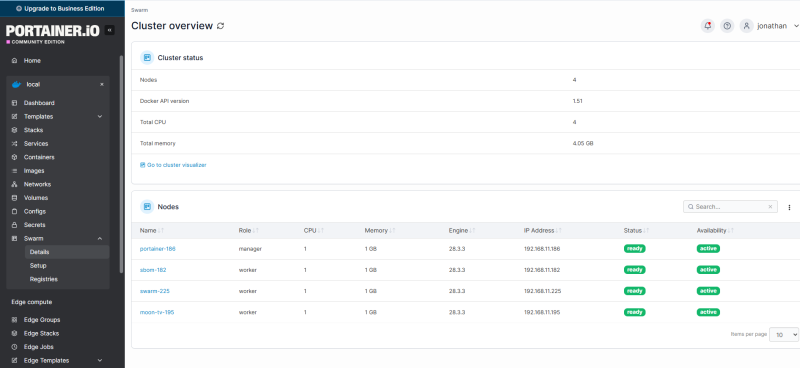Sort nodes by Engine column
The width and height of the screenshot is (800, 368).
463,231
